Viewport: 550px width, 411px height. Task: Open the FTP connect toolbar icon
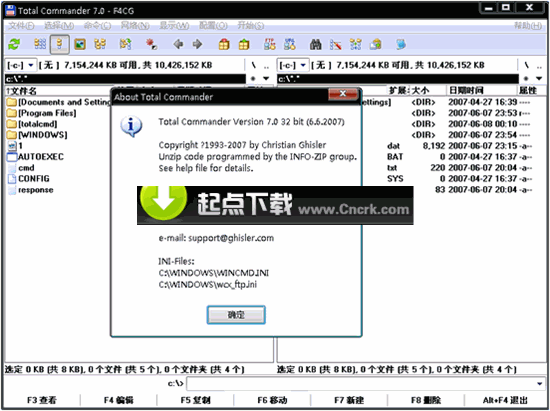point(270,44)
